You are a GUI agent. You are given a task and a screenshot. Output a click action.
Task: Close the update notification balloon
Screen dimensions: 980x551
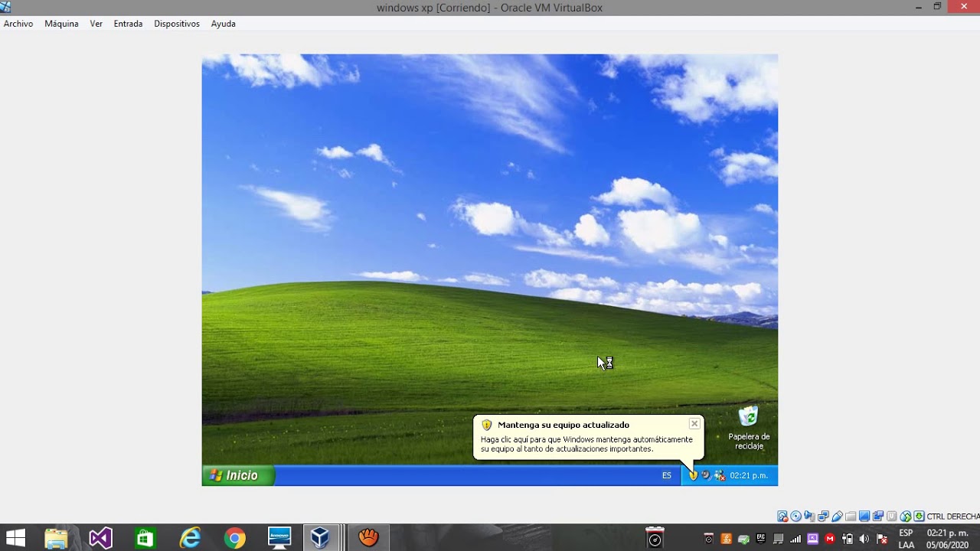(x=694, y=424)
